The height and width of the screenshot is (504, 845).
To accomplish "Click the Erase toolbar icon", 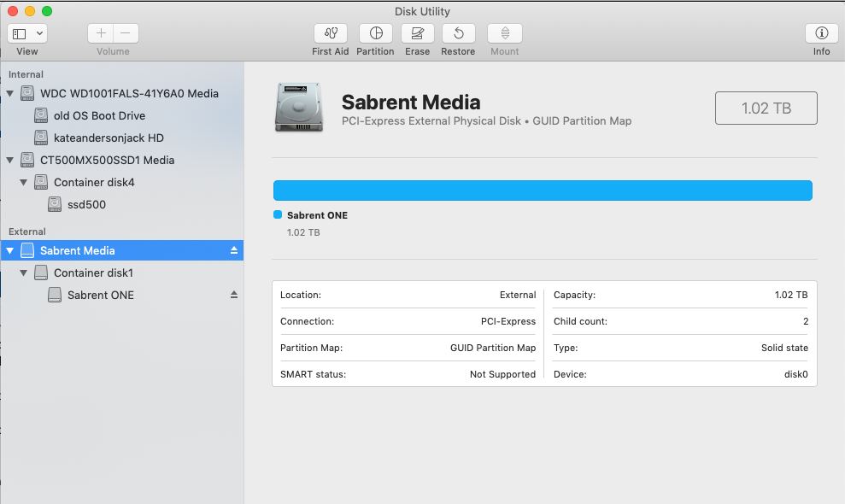I will (x=417, y=33).
